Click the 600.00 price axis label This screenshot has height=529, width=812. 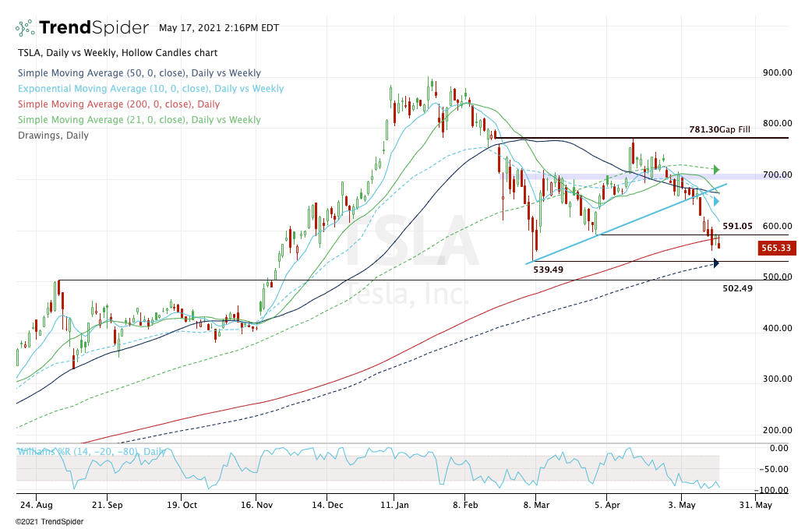(777, 226)
